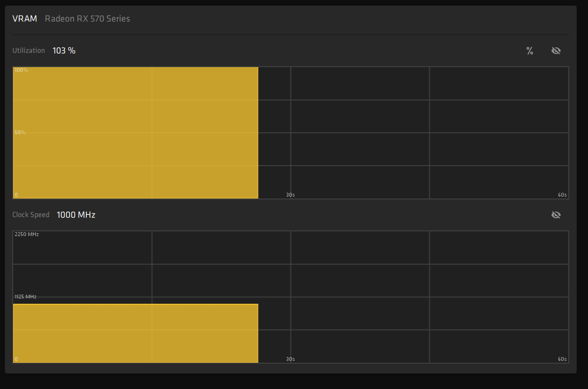Click the 0 origin label on Clock Speed graph
The width and height of the screenshot is (588, 389).
(16, 359)
